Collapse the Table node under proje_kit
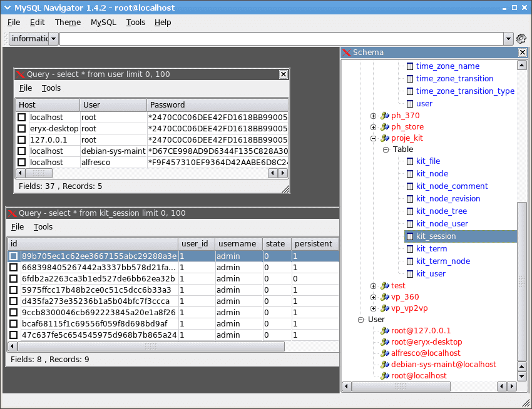Viewport: 532px width, 409px height. pyautogui.click(x=386, y=149)
